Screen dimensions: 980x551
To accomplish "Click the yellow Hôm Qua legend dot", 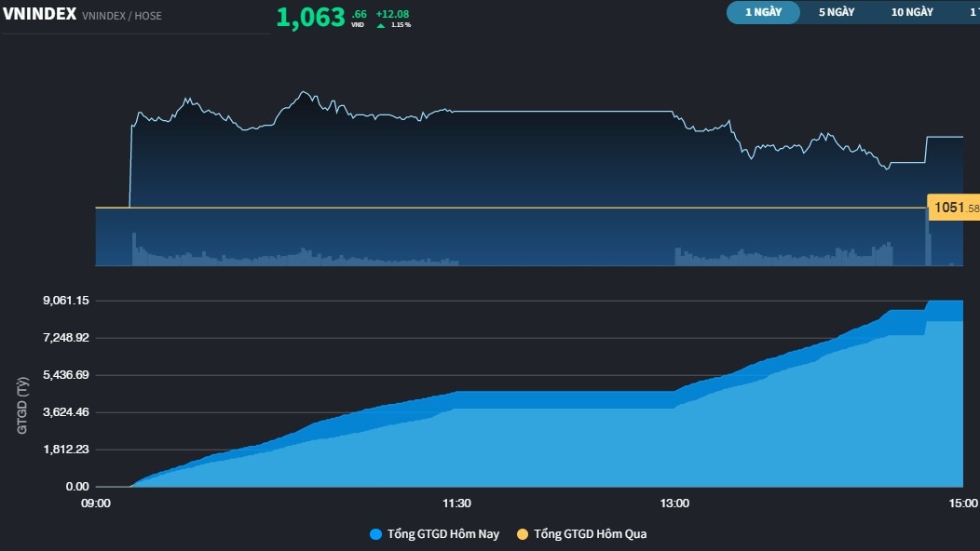I will click(523, 534).
